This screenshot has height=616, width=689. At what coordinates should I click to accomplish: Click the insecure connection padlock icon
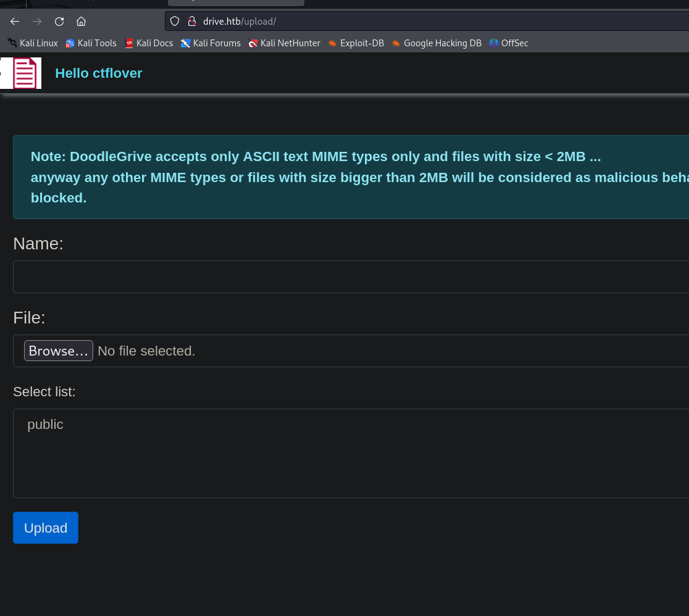[x=191, y=22]
